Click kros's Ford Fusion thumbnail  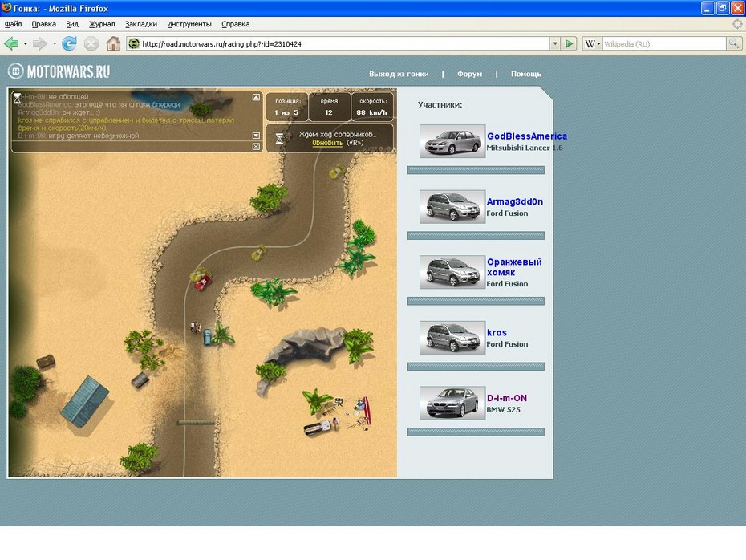pyautogui.click(x=452, y=338)
